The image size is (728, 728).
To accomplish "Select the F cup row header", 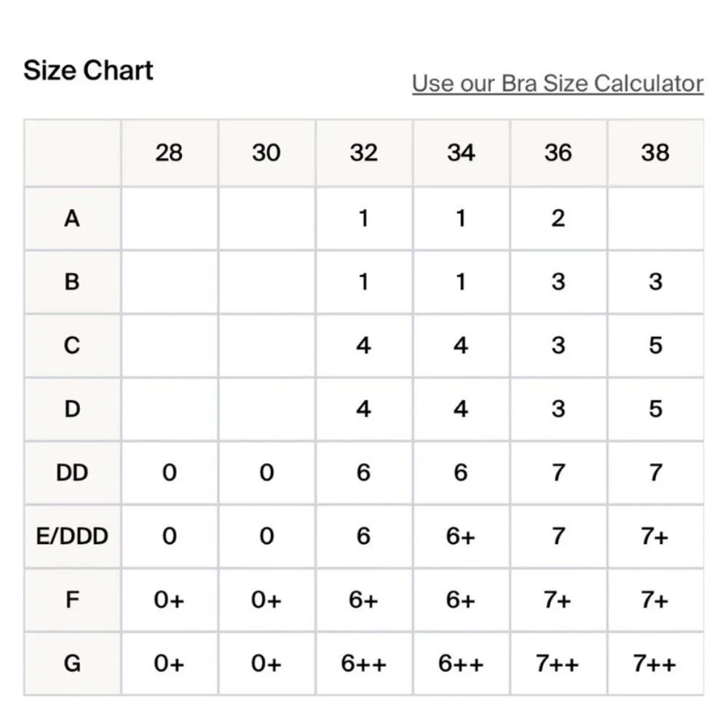I will click(72, 601).
